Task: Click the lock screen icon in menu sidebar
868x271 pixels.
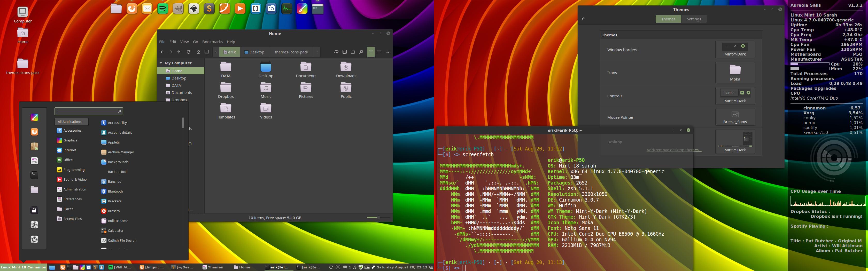Action: point(34,210)
